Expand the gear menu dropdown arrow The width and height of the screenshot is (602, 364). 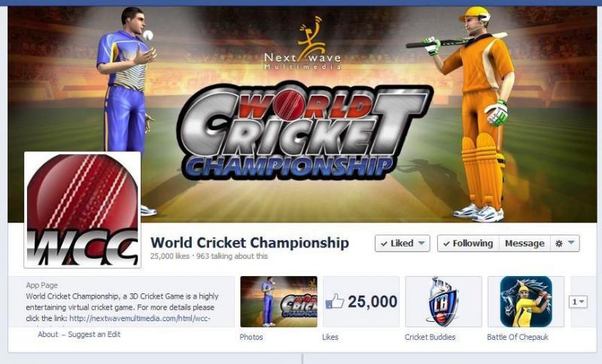coord(571,243)
